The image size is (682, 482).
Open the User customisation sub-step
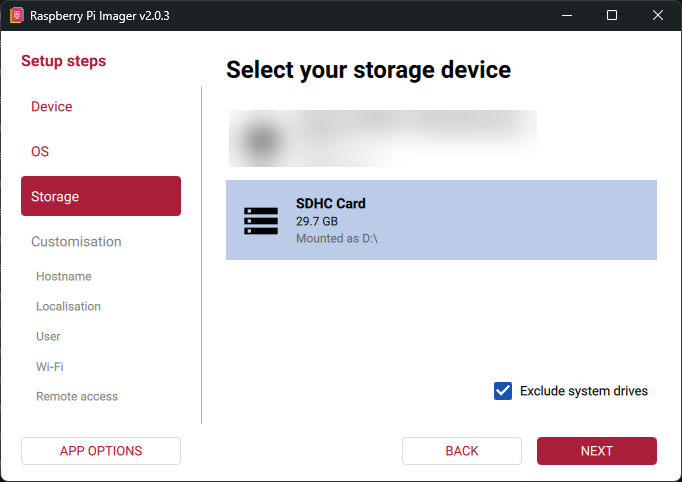coord(48,337)
